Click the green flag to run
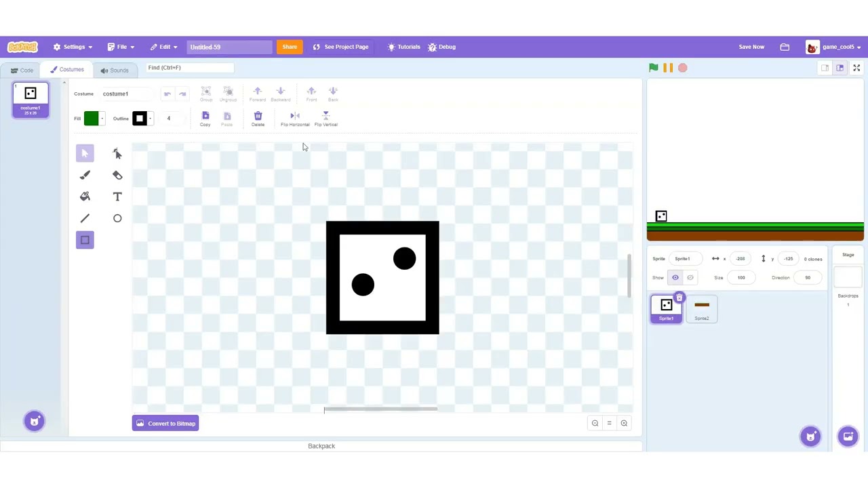868x488 pixels. (x=653, y=68)
